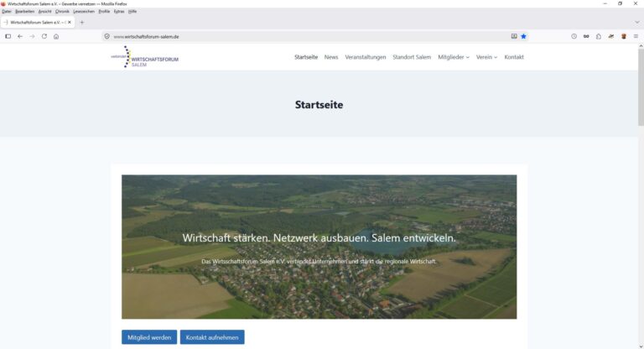
Task: Go to Startseite nav link
Action: [x=306, y=57]
